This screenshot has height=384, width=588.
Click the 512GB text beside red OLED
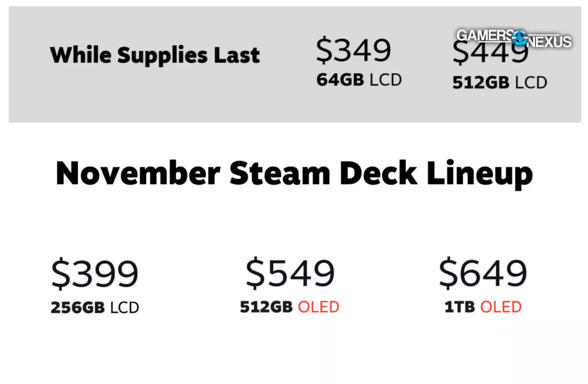pyautogui.click(x=266, y=307)
